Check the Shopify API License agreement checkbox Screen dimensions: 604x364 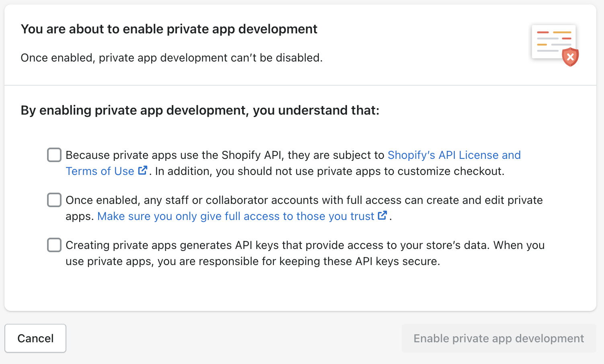tap(54, 155)
